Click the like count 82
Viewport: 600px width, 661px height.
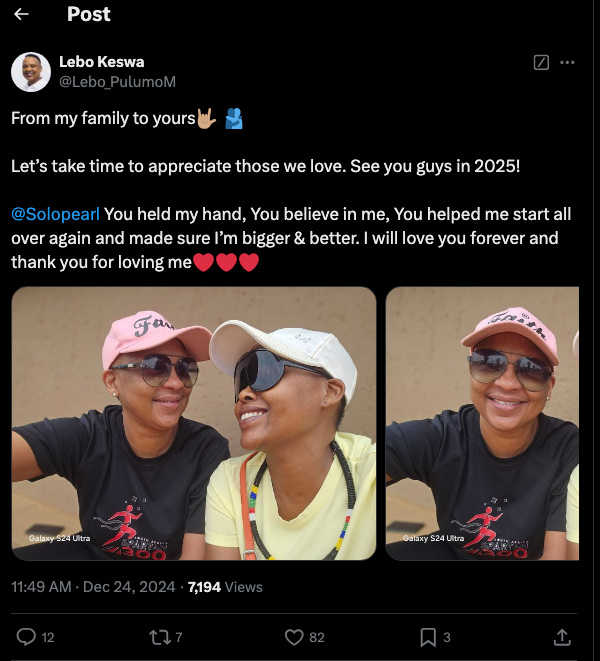point(317,637)
